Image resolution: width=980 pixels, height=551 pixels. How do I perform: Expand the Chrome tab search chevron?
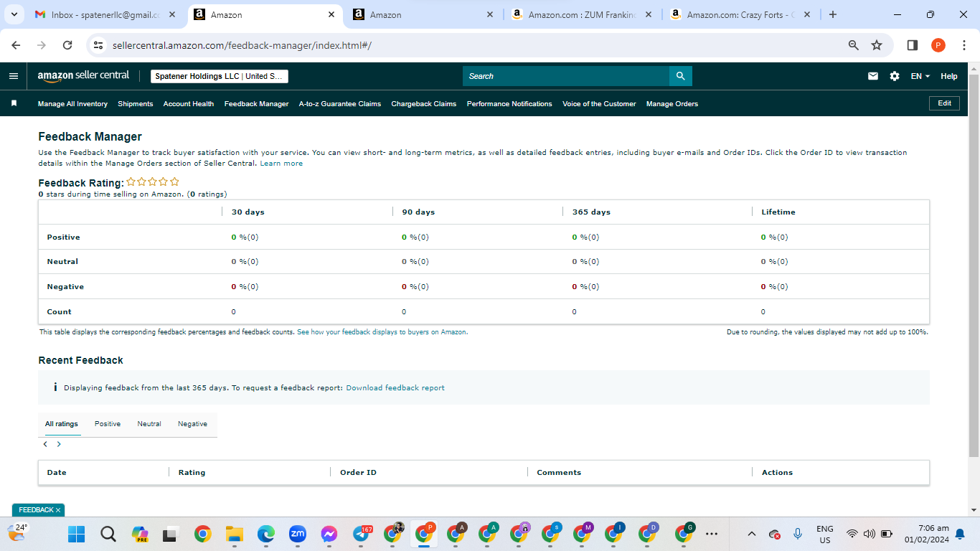[x=14, y=14]
